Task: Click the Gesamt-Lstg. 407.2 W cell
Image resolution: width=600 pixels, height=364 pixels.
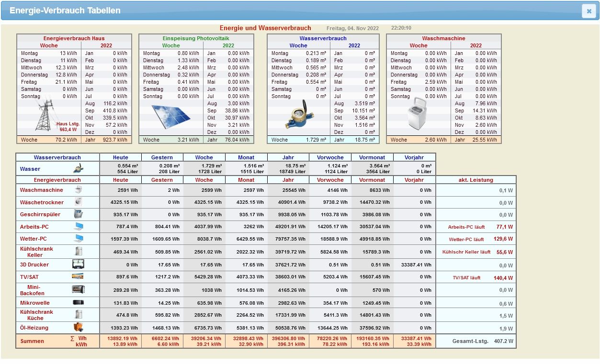Action: click(476, 341)
